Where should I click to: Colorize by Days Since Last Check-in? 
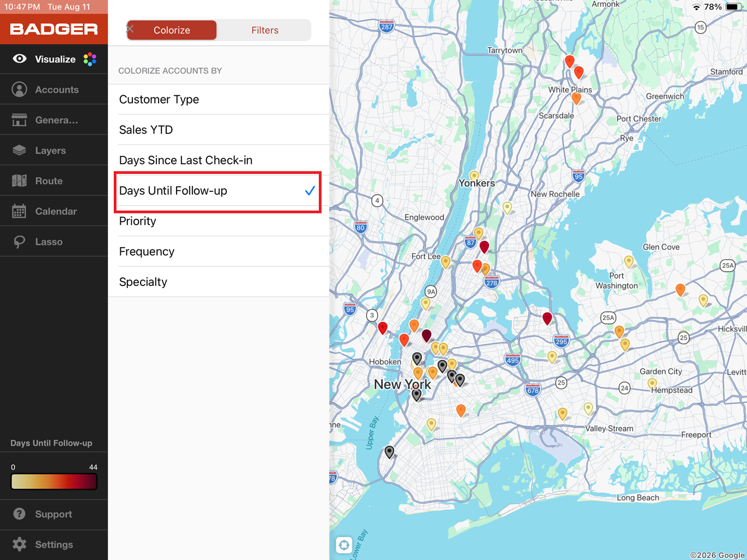pyautogui.click(x=219, y=160)
